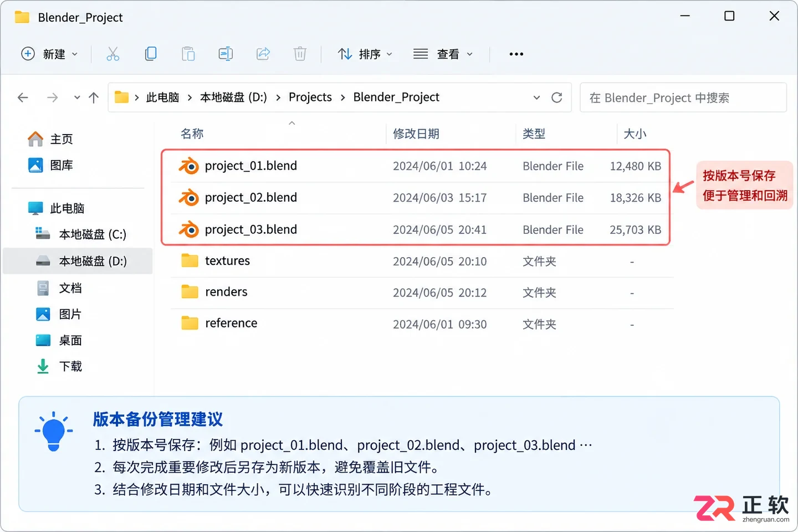This screenshot has width=798, height=532.
Task: Click Blender icon of project_01.blend
Action: click(x=188, y=166)
